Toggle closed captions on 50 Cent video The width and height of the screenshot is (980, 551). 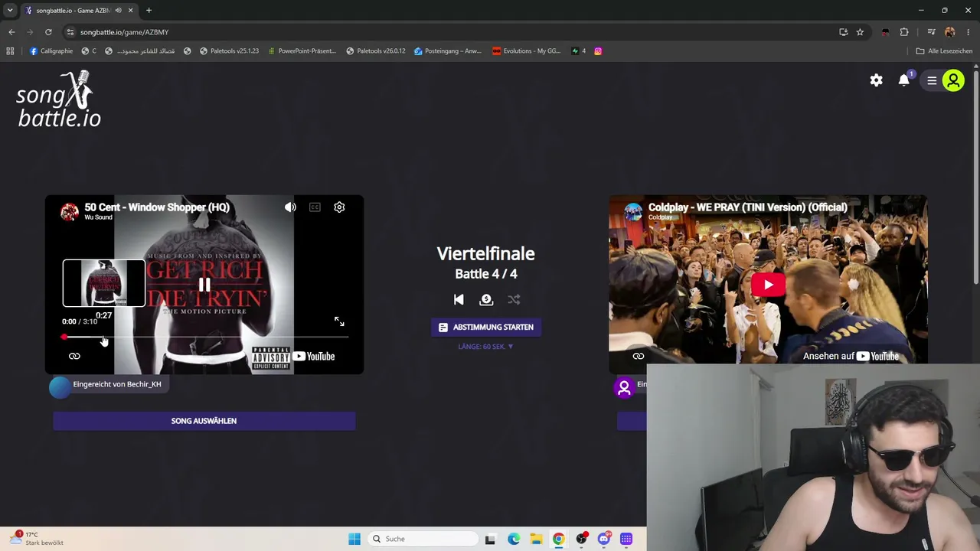pyautogui.click(x=315, y=207)
